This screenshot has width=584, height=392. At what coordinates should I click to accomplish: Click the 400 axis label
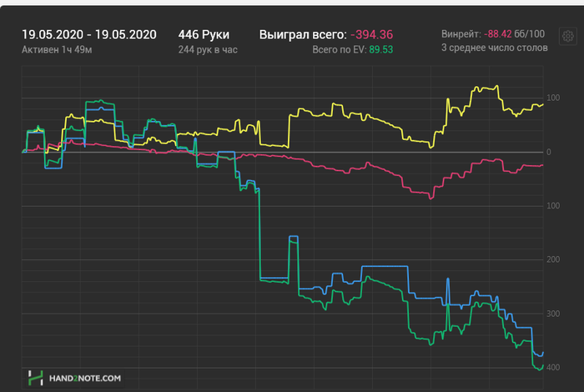(553, 368)
